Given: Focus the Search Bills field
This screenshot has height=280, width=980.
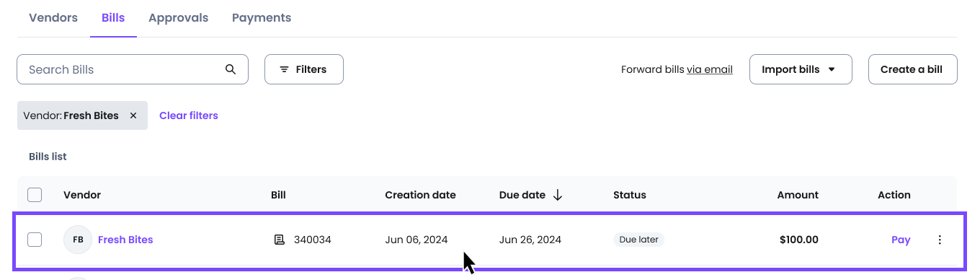Looking at the screenshot, I should pyautogui.click(x=133, y=69).
